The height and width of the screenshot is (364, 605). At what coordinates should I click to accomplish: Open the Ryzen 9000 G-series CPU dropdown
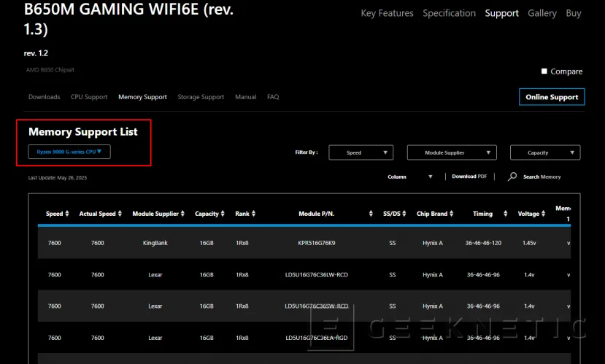coord(69,152)
